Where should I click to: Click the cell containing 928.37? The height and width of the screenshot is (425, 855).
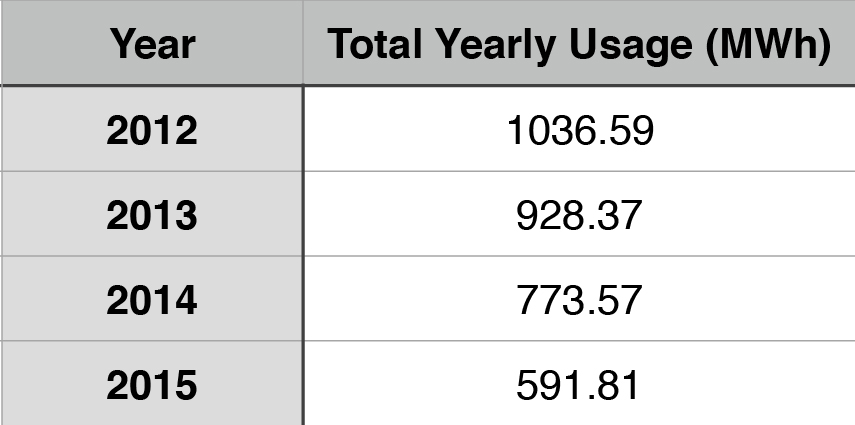tap(579, 215)
